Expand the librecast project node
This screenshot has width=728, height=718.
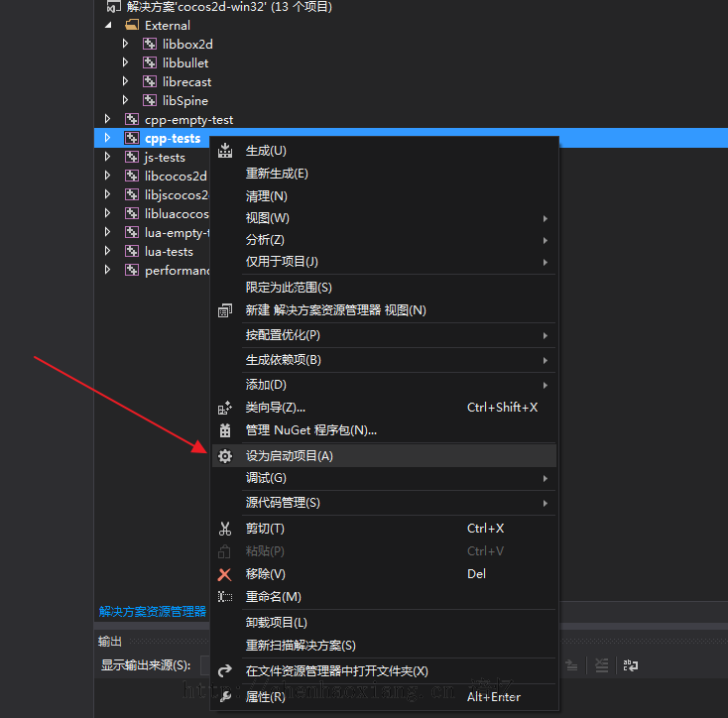pyautogui.click(x=125, y=81)
